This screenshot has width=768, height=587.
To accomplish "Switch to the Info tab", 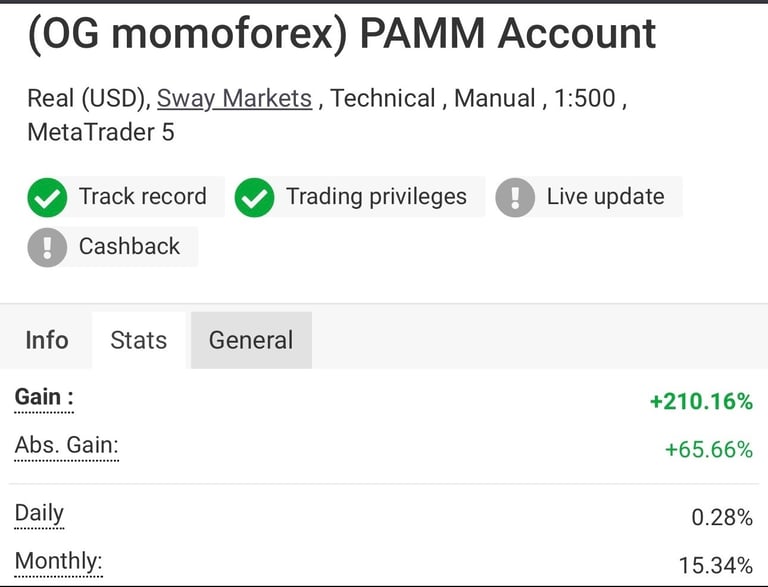I will [x=47, y=340].
